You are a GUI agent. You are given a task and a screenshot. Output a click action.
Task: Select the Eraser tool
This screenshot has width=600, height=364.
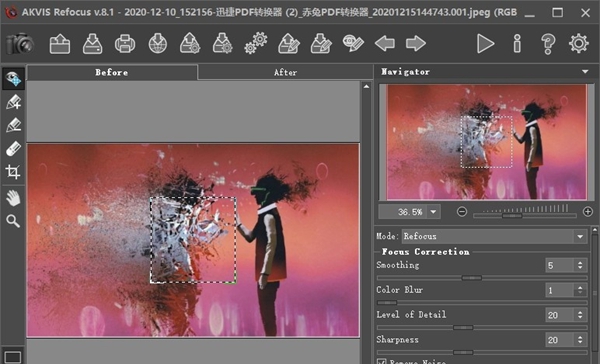[13, 149]
